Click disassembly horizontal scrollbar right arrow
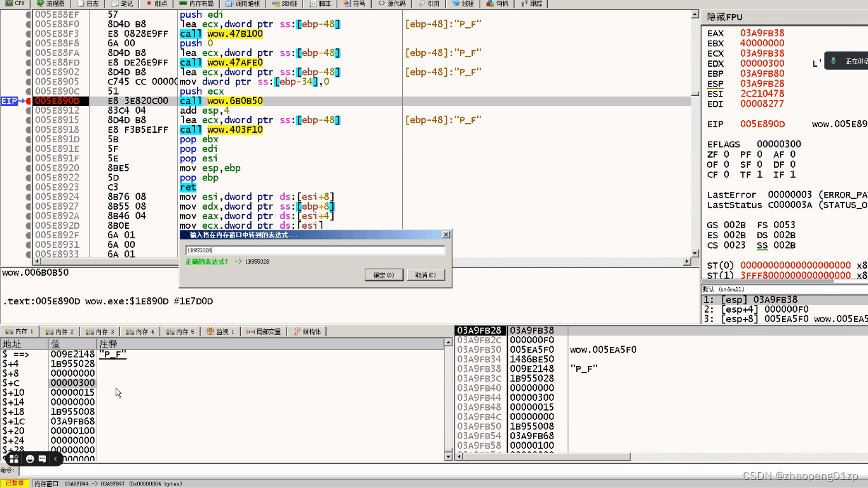 [687, 262]
